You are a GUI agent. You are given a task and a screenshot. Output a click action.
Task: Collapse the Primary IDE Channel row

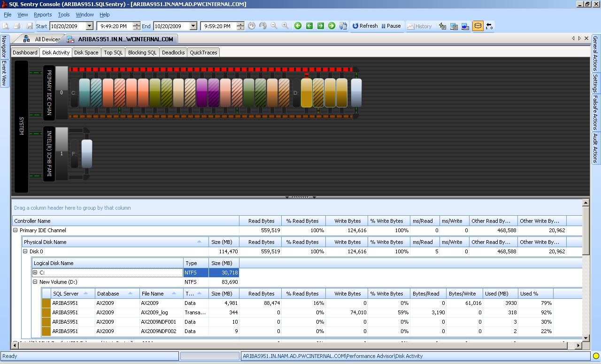tap(15, 230)
